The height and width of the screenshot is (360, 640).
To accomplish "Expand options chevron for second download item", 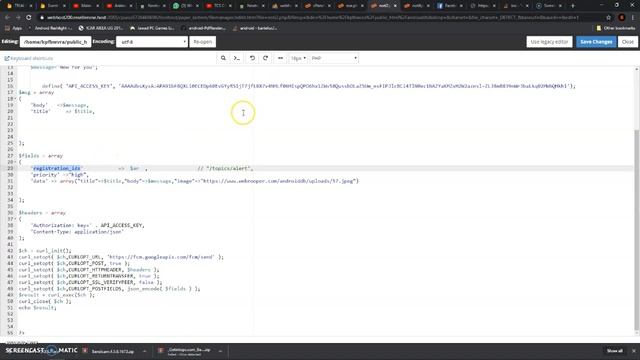I will [220, 351].
